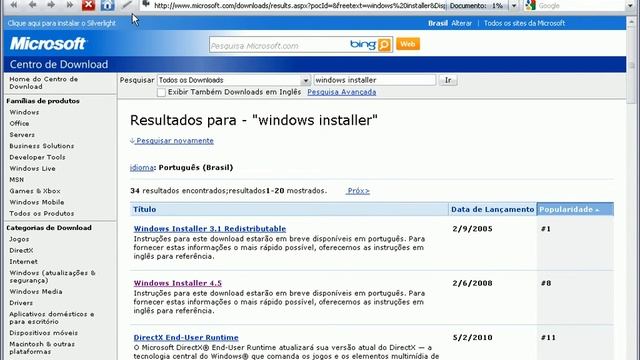This screenshot has width=640, height=360.
Task: Open Macintosh & outras plataformas category
Action: coord(42,348)
